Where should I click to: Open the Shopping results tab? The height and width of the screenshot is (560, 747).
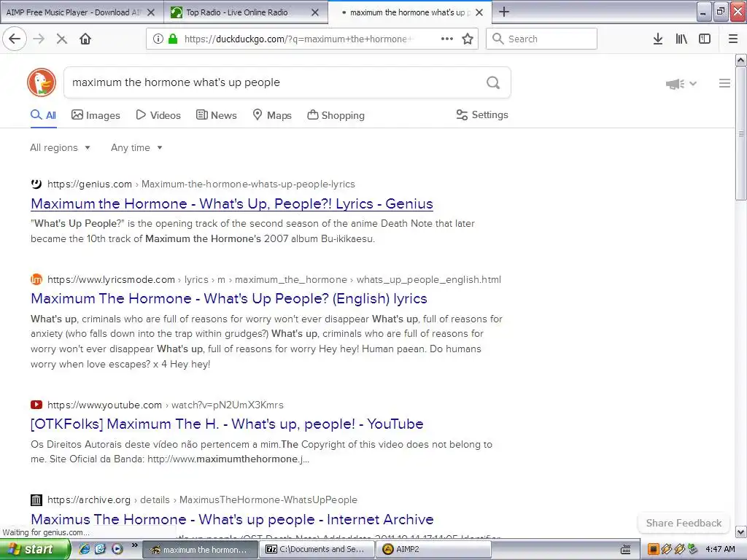[336, 115]
